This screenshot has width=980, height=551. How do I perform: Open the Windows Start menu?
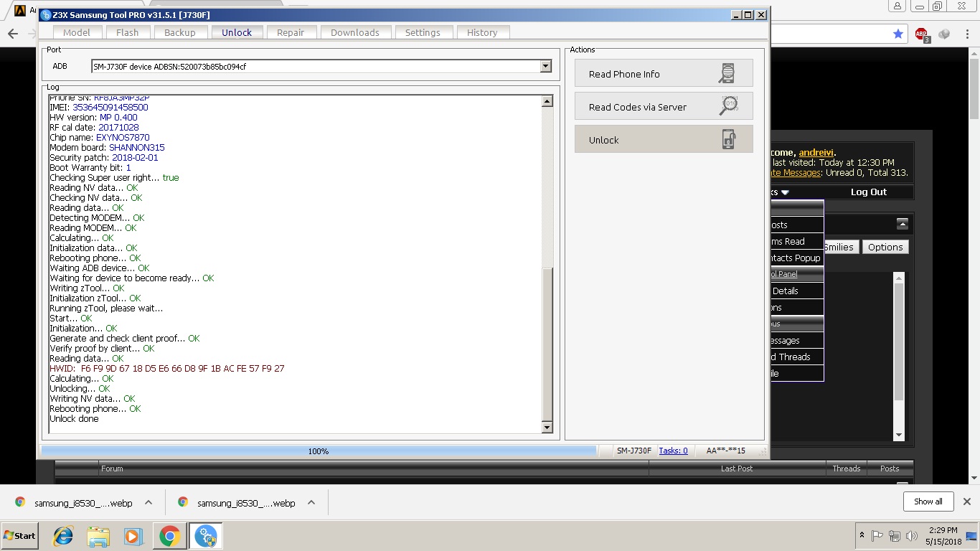pyautogui.click(x=19, y=536)
